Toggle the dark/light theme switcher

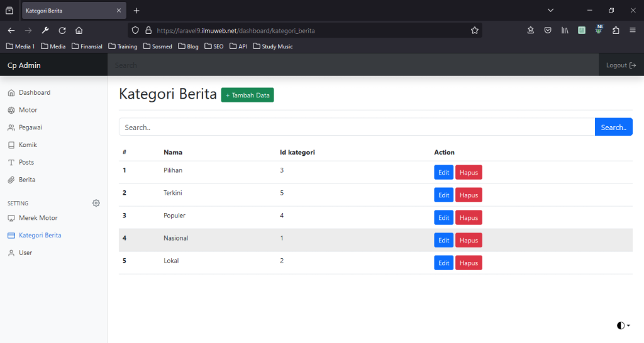tap(623, 325)
